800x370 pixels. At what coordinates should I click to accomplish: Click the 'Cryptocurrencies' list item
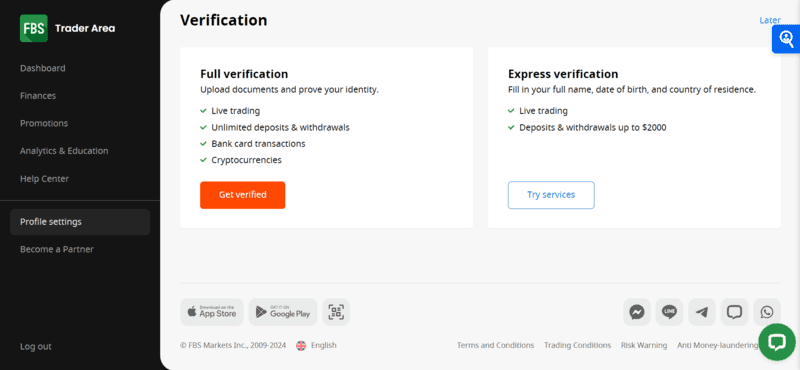click(246, 160)
